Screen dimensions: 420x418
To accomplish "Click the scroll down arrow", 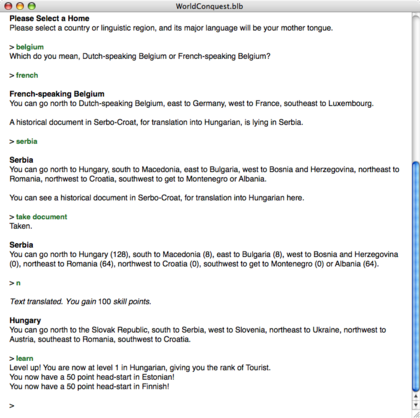I will coord(416,405).
